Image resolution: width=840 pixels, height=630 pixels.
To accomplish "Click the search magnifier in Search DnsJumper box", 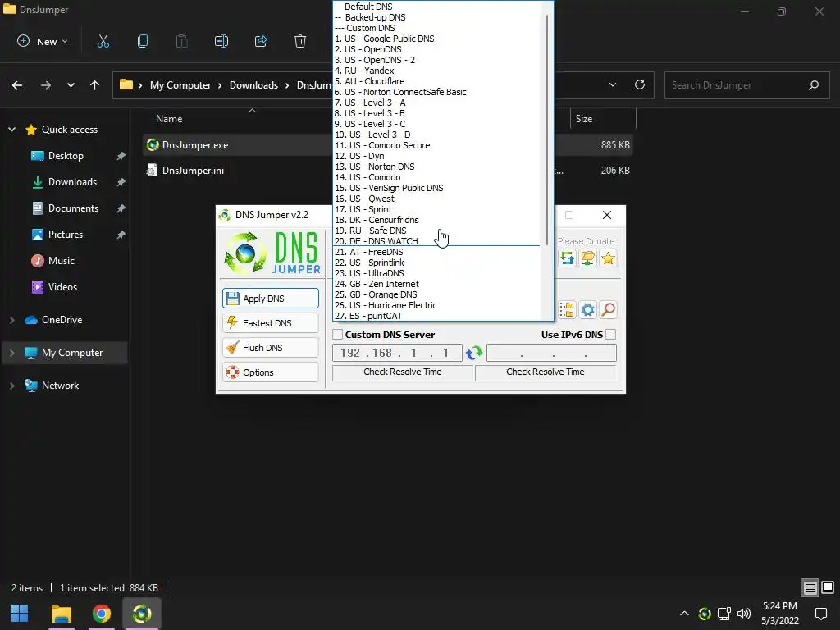I will [814, 84].
